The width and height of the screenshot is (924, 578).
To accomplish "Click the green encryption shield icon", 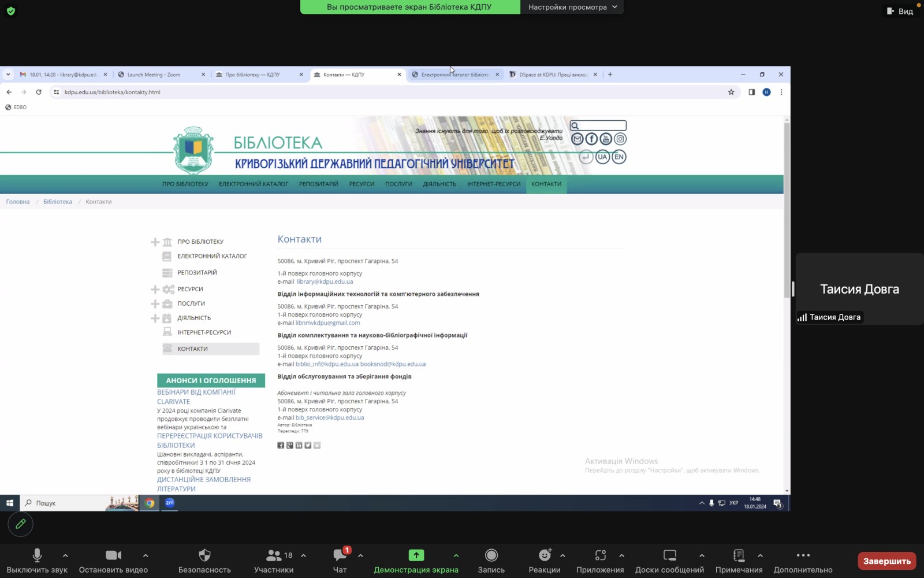I will (x=10, y=11).
